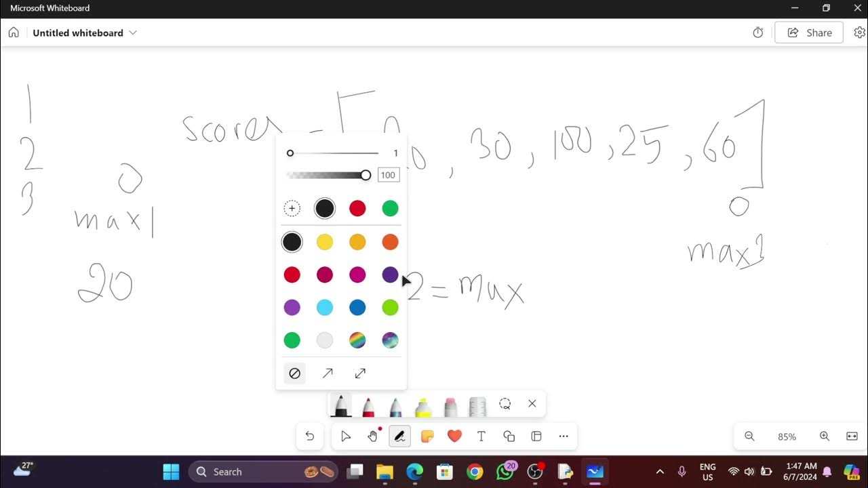
Task: Choose the crimson dark pink swatch
Action: 325,274
